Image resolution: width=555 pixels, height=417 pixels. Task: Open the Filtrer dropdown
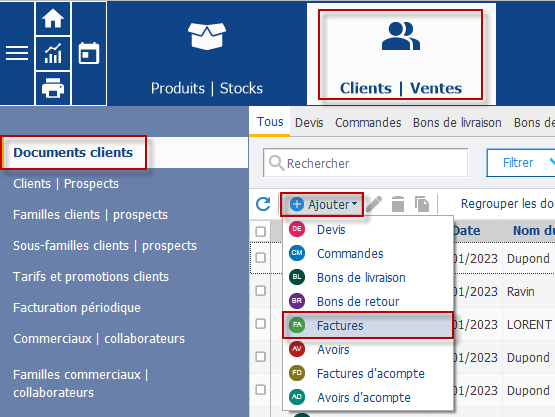click(521, 163)
